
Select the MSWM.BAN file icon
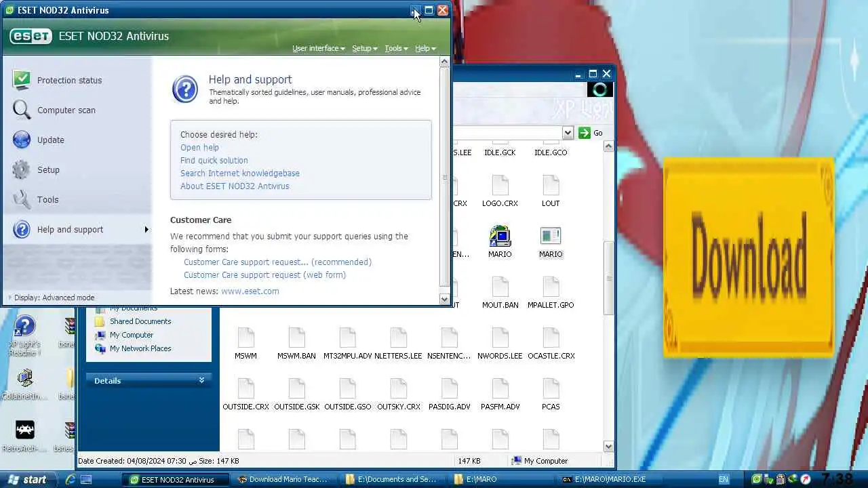click(296, 338)
